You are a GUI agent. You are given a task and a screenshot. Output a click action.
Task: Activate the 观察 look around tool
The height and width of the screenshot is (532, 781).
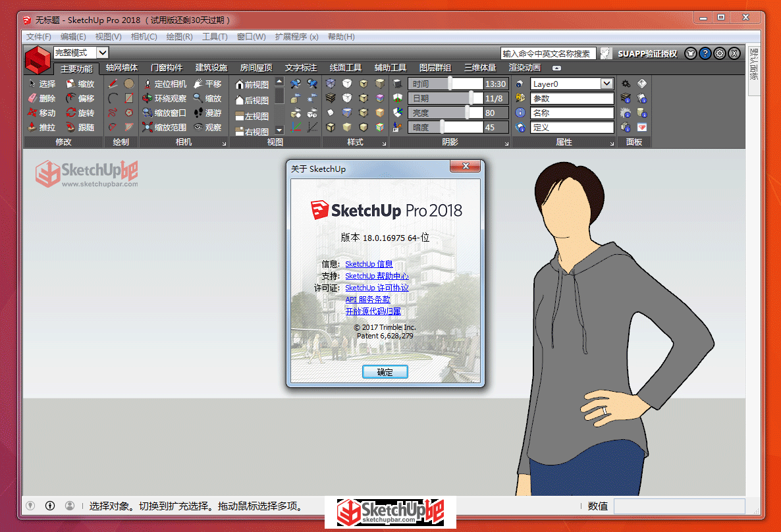click(207, 127)
